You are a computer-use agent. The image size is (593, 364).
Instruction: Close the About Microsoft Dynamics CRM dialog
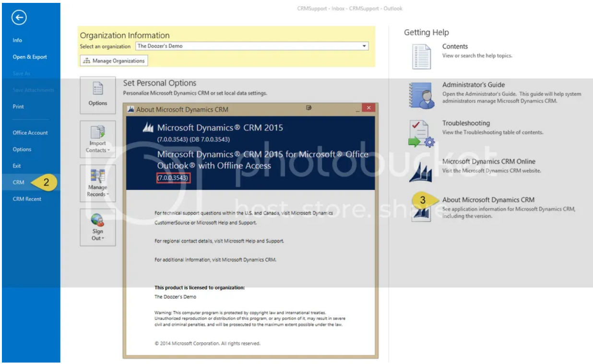(368, 108)
